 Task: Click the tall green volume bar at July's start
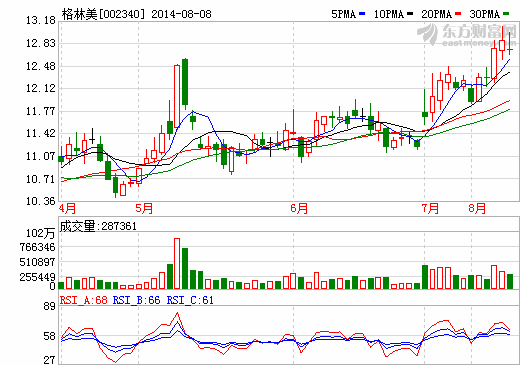[425, 277]
